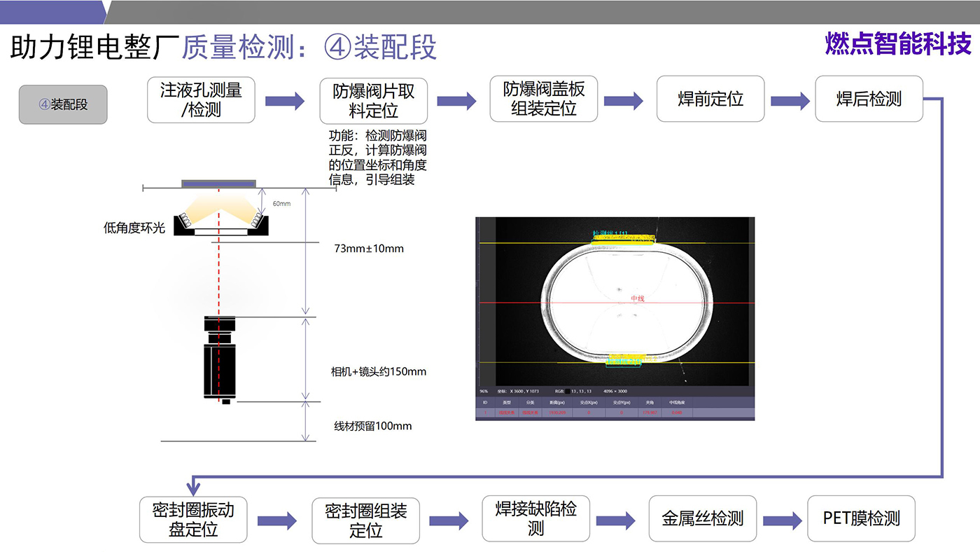980x552 pixels.
Task: Click the low-angle ring light graphic
Action: [x=219, y=217]
